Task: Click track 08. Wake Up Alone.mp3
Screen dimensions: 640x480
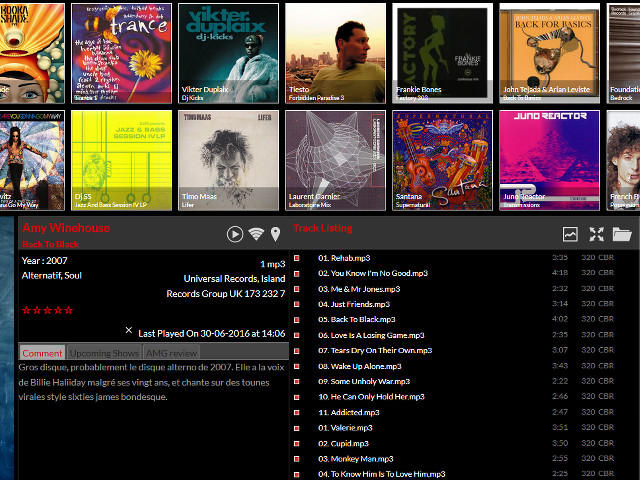Action: tap(360, 366)
